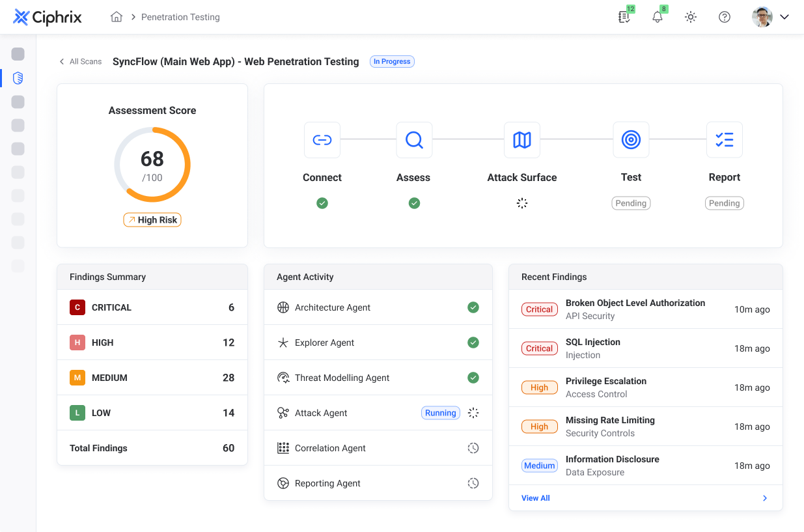Go to the home icon in breadcrumb
The width and height of the screenshot is (804, 532).
pos(117,17)
